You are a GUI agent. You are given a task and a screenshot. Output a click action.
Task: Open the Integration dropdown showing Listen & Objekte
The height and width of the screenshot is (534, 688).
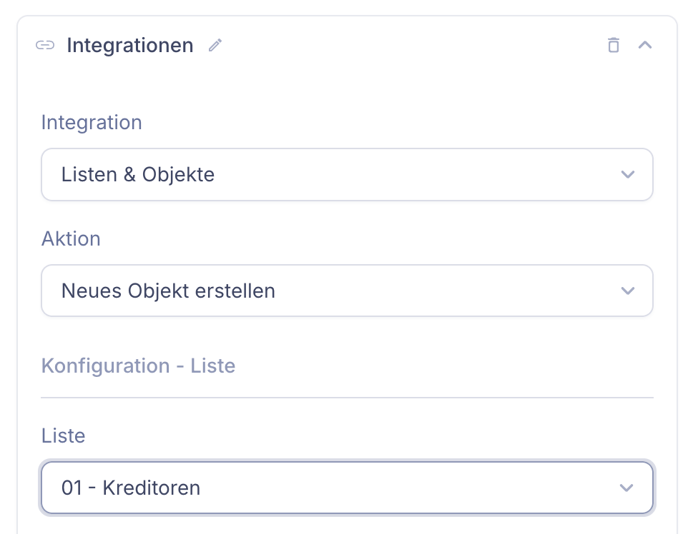pyautogui.click(x=347, y=175)
